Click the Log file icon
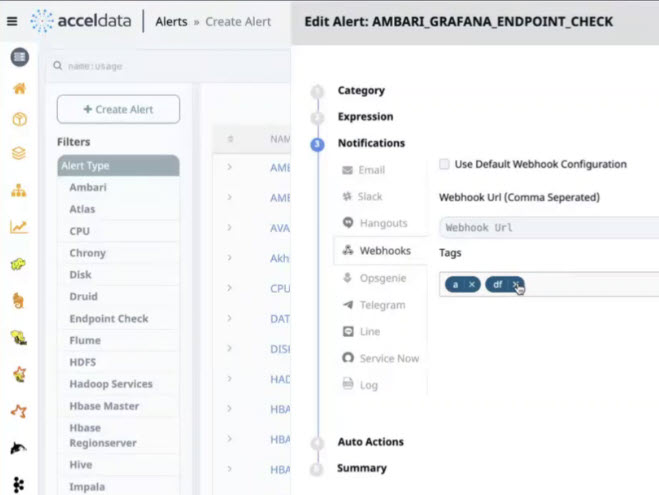Screen dimensions: 659x495 (x=348, y=384)
